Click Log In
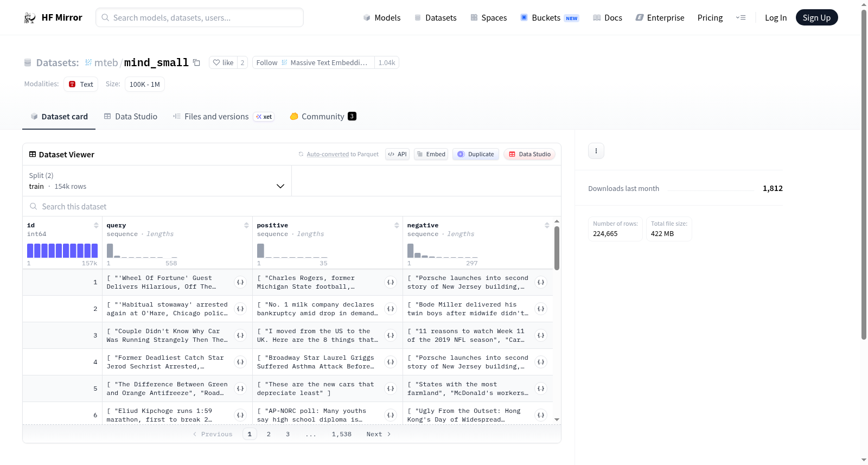This screenshot has height=465, width=868. [776, 17]
